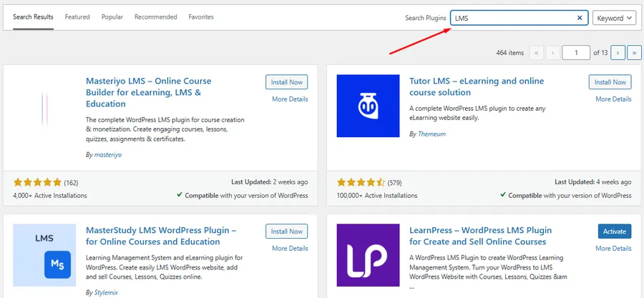Open More Details for MasterStudy LMS
644x298 pixels.
290,249
